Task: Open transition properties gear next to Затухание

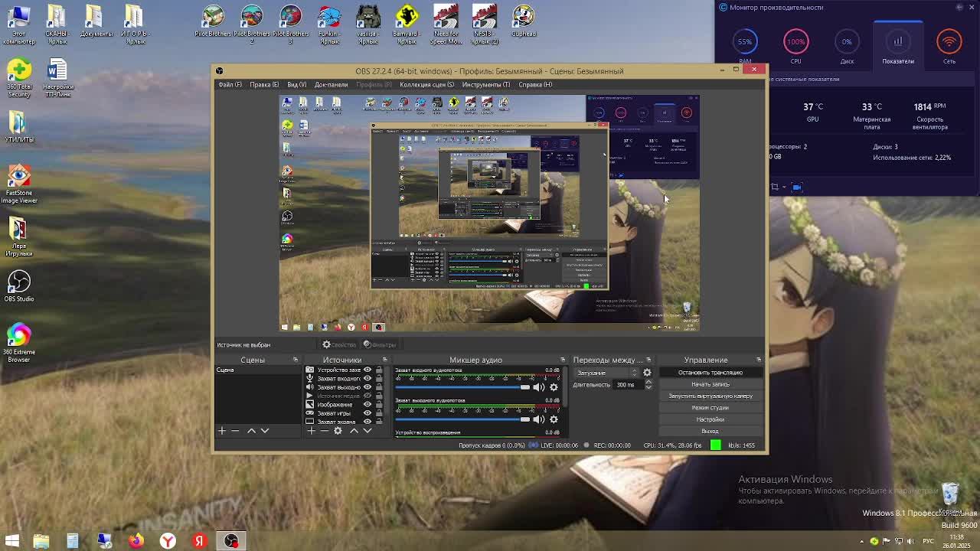Action: point(647,373)
